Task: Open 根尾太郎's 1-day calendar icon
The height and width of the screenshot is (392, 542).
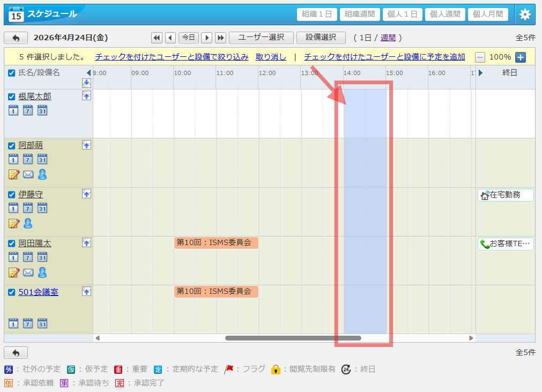Action: (13, 110)
